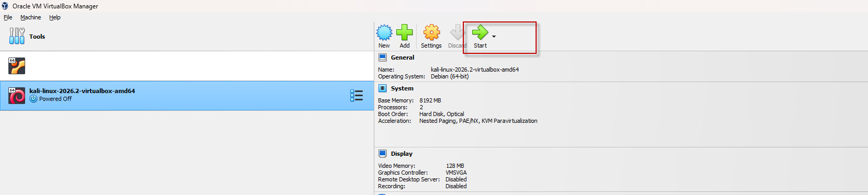868x195 pixels.
Task: Click the New machine toolbar icon
Action: (384, 32)
